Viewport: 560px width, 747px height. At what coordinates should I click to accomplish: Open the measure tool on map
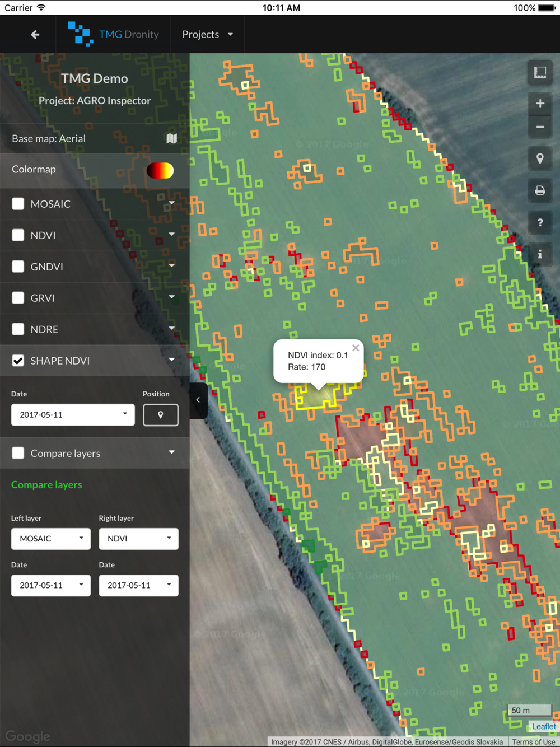[x=540, y=72]
